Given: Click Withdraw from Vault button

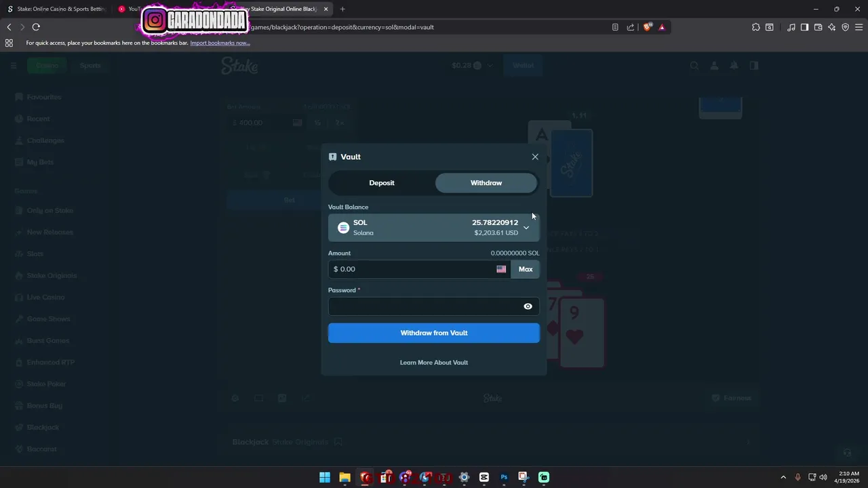Looking at the screenshot, I should tap(434, 333).
